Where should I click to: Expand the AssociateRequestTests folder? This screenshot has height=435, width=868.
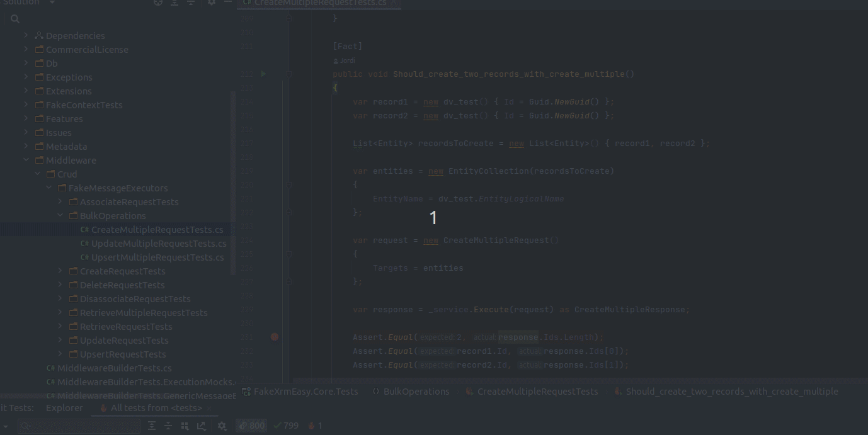point(60,202)
